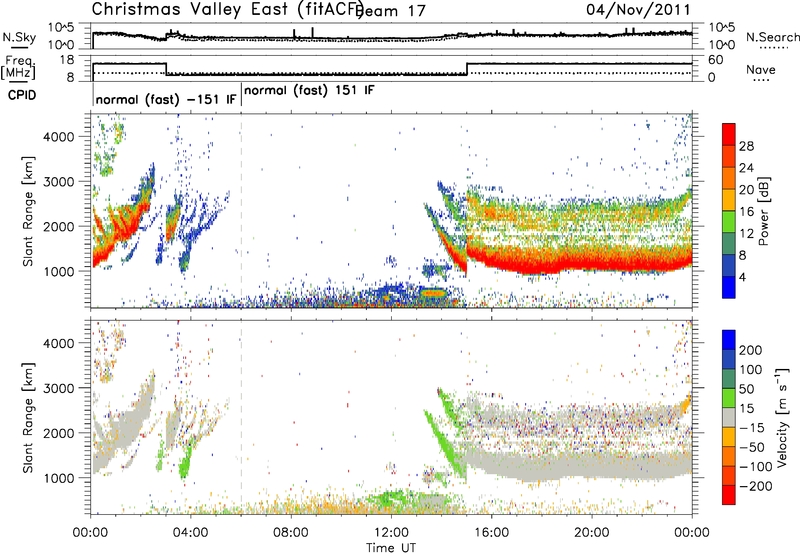Screen dimensions: 800x554
Task: Click the '20:00' time axis tick label
Action: pos(592,533)
